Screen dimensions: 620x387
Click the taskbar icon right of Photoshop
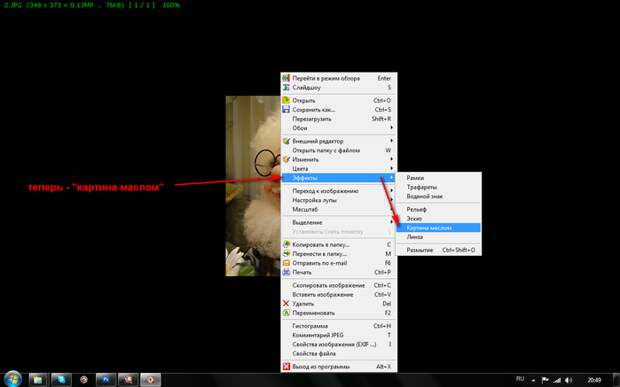[x=128, y=379]
